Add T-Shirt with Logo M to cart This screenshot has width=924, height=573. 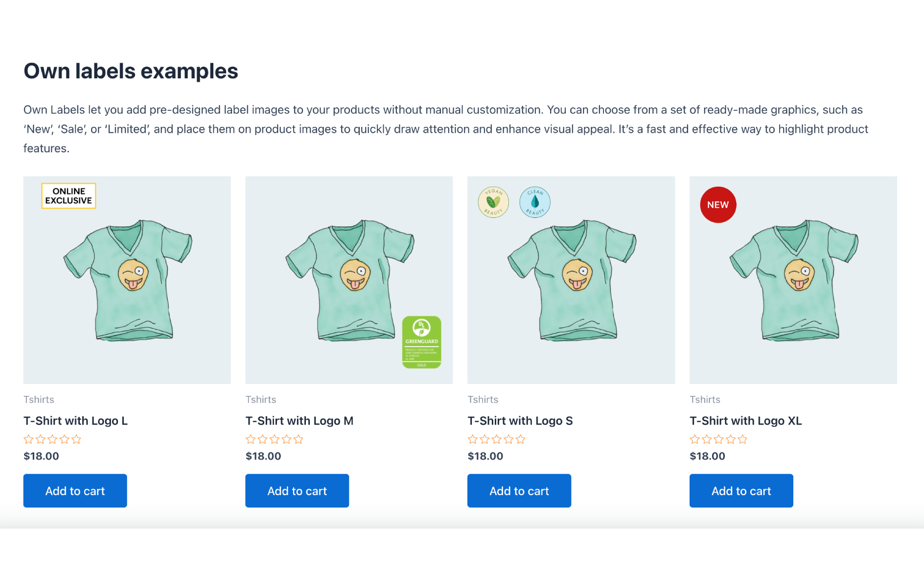[297, 491]
